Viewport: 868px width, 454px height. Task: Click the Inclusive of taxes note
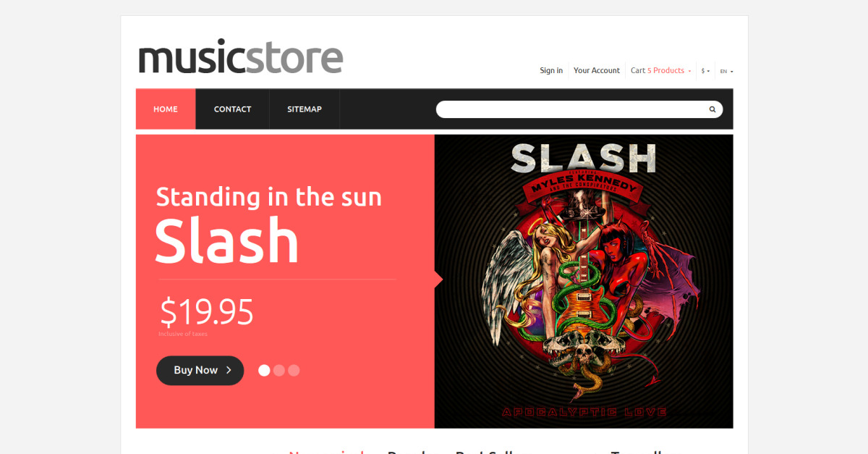[x=183, y=334]
